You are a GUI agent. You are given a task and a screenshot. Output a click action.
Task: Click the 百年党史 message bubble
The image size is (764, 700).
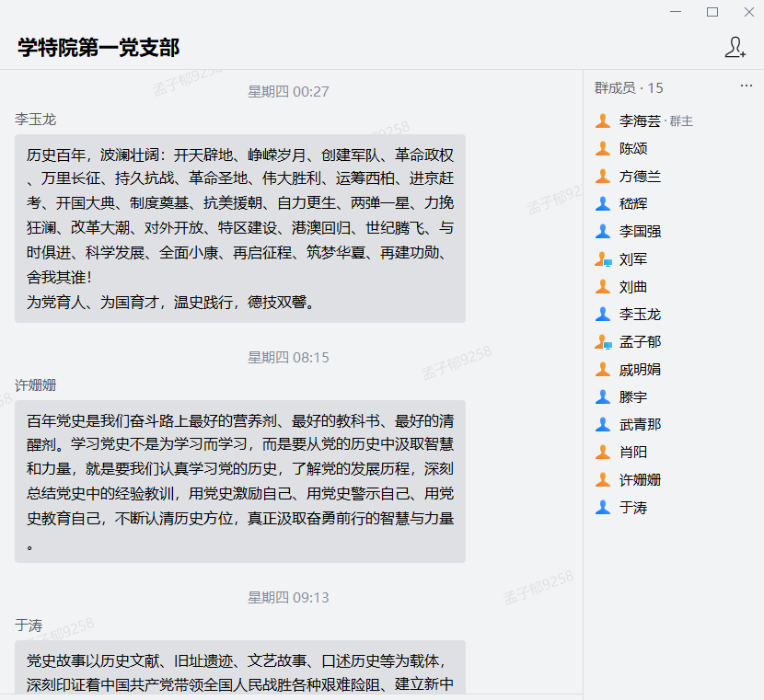(x=239, y=483)
